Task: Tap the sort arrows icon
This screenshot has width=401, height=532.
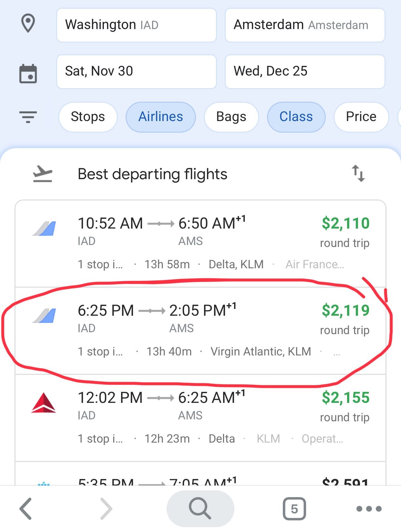Action: coord(358,174)
